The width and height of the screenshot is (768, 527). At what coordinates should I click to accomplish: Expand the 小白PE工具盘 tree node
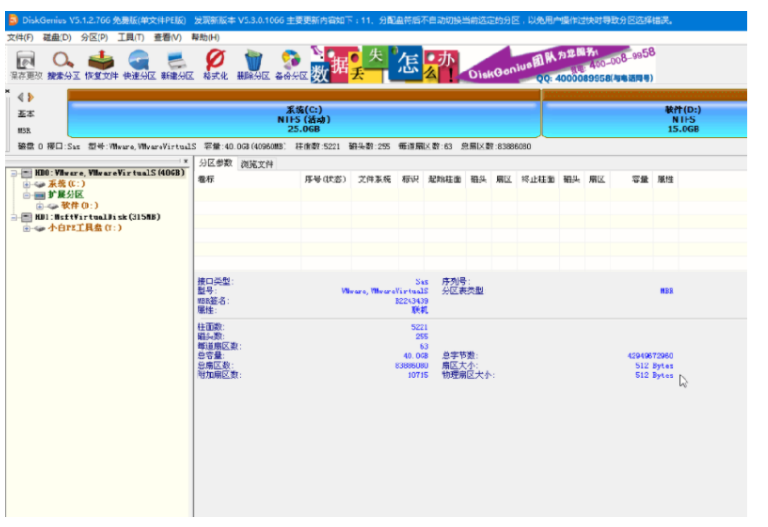click(x=27, y=228)
